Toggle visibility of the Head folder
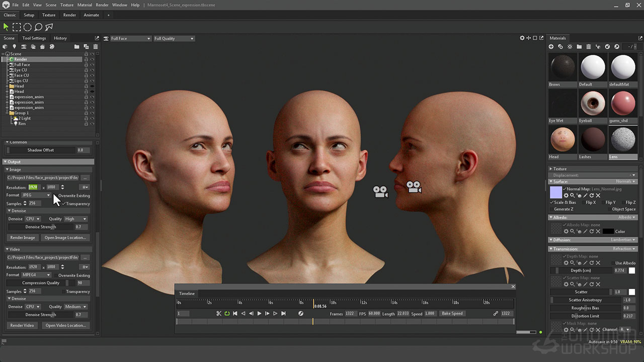 (x=93, y=86)
